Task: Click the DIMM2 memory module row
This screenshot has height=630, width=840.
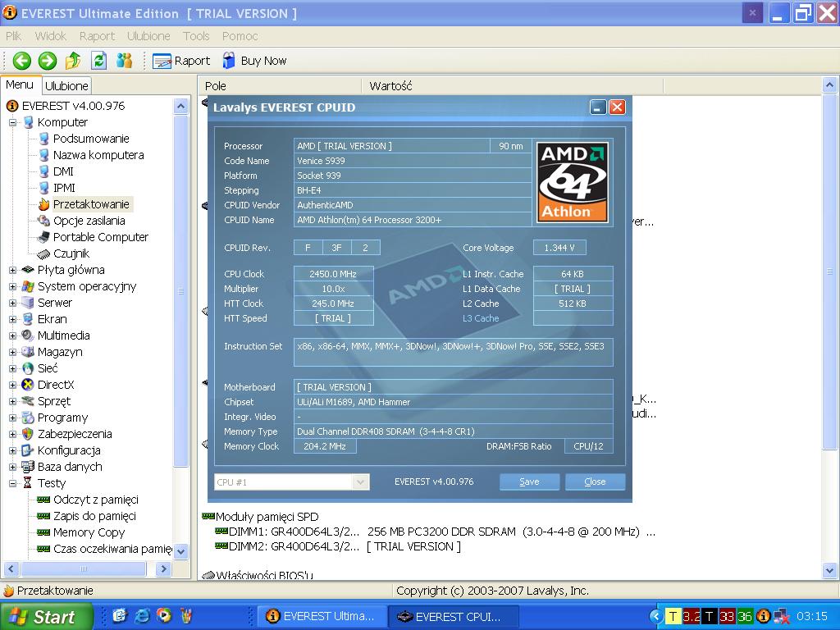Action: (337, 546)
